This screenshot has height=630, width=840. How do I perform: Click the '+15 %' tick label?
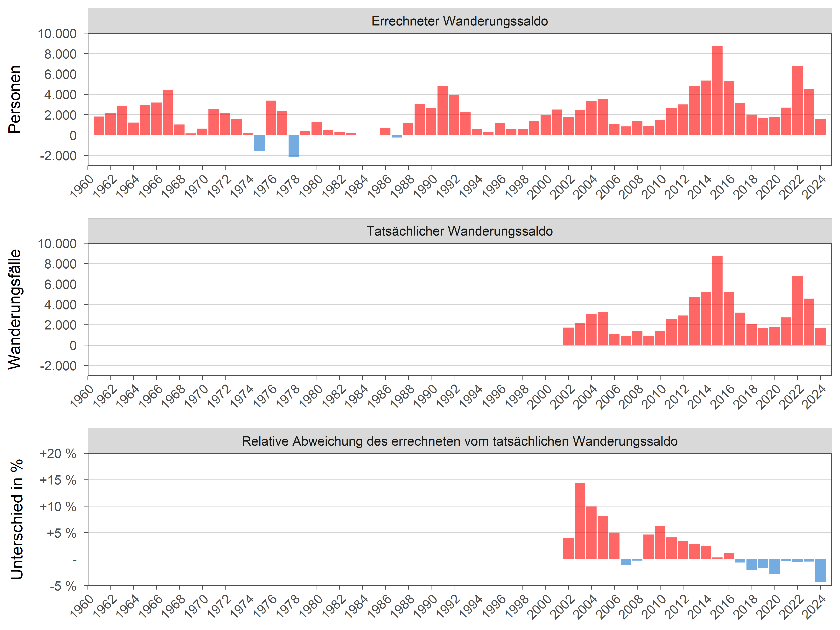58,480
